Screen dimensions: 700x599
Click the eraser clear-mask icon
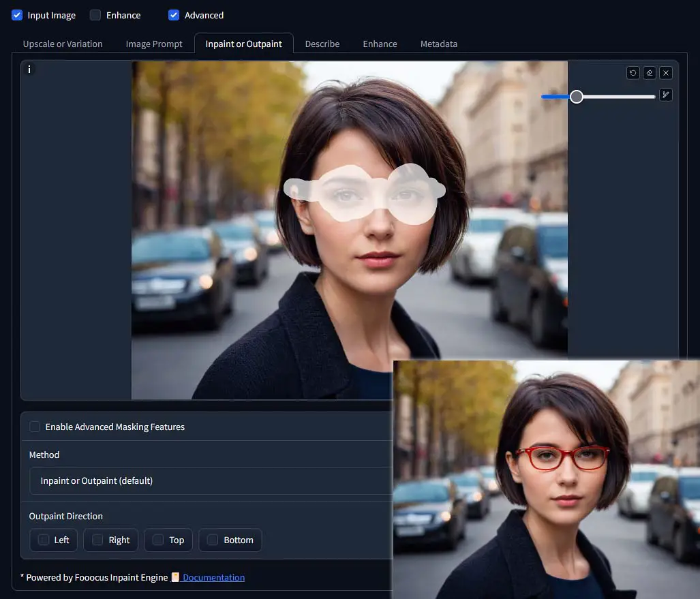tap(649, 73)
